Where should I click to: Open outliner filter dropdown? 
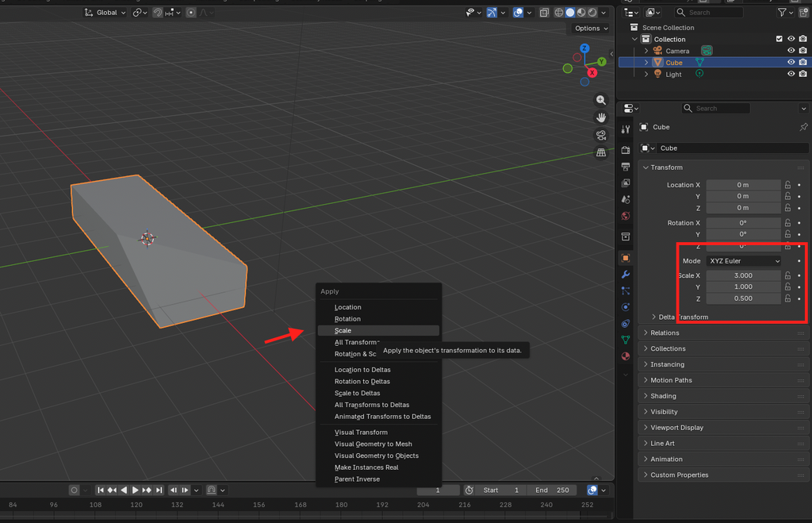(x=786, y=13)
